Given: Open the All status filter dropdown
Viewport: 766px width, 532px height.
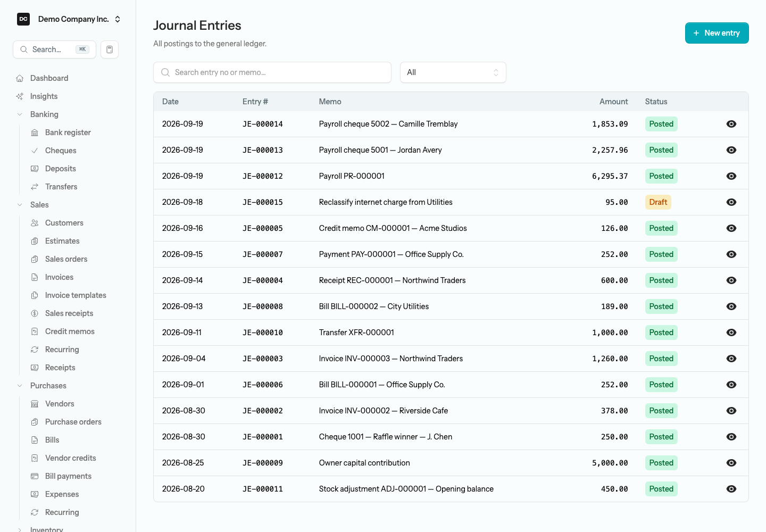Looking at the screenshot, I should [x=453, y=72].
